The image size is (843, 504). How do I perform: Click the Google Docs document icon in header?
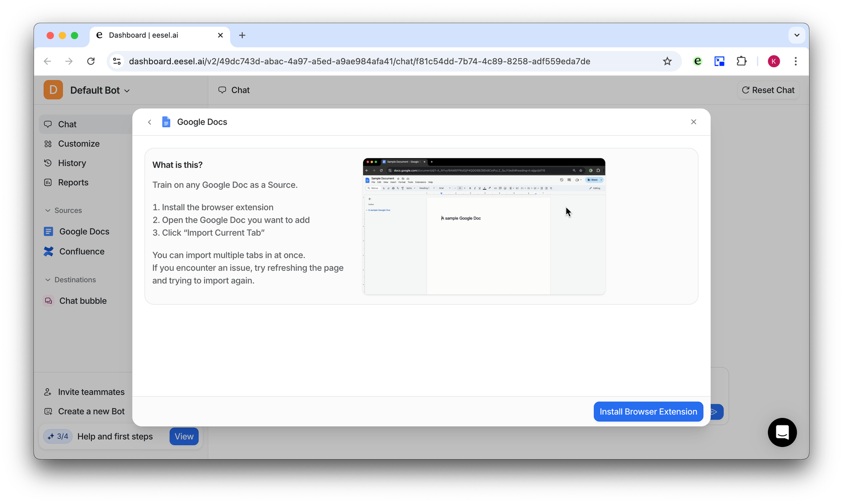click(166, 122)
